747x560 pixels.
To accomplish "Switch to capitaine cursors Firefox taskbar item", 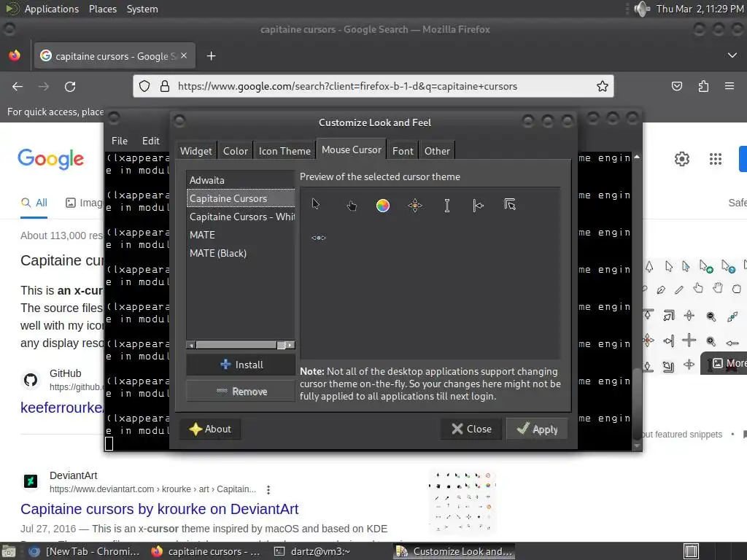I will [x=206, y=551].
